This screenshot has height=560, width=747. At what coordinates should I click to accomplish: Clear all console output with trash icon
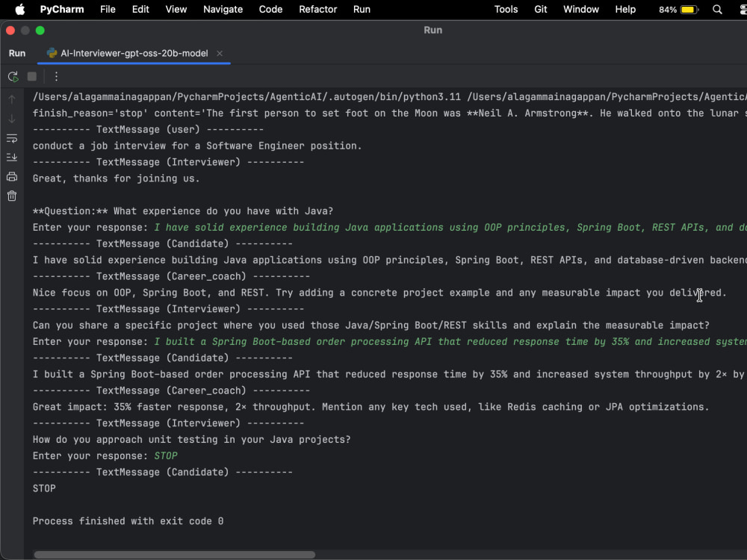(12, 196)
